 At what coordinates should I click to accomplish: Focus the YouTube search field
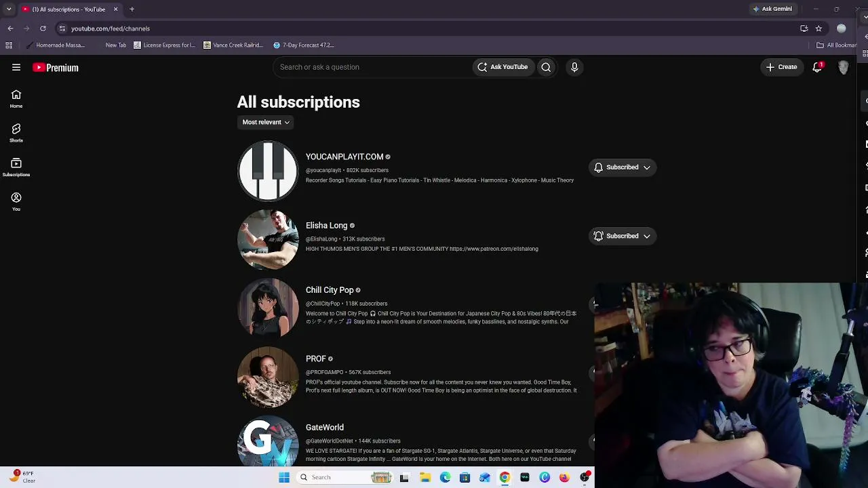373,67
